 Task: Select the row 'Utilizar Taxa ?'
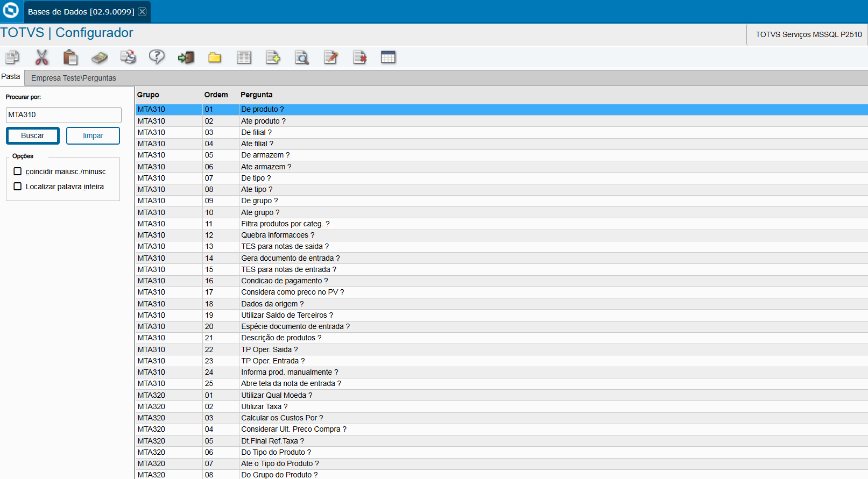pos(502,406)
